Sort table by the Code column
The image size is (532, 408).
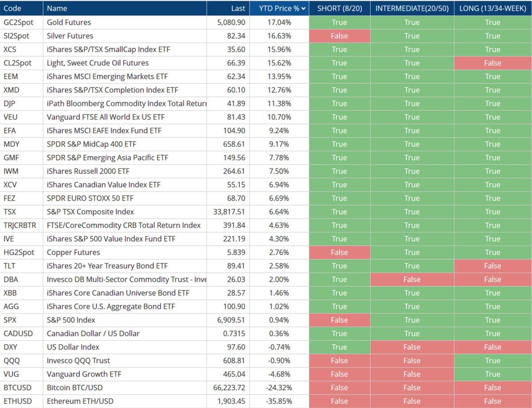(13, 8)
